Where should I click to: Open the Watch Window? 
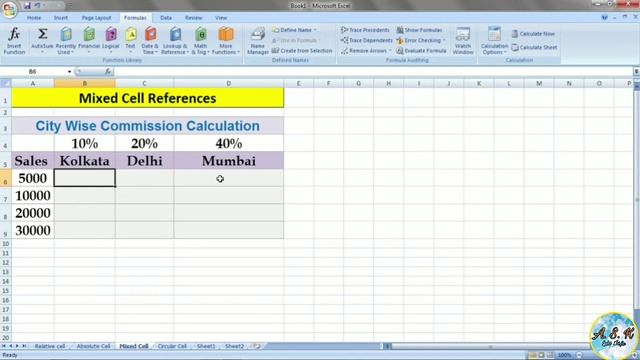(x=463, y=40)
